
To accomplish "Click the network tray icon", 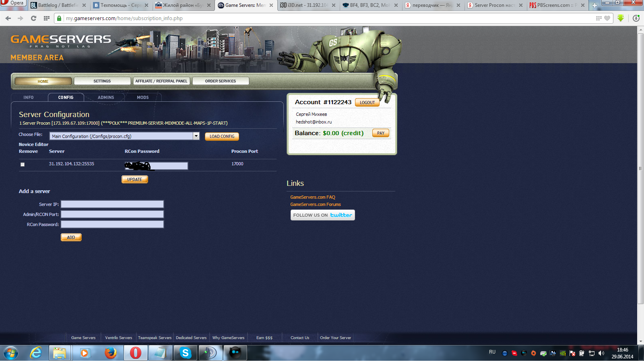I will [x=591, y=353].
